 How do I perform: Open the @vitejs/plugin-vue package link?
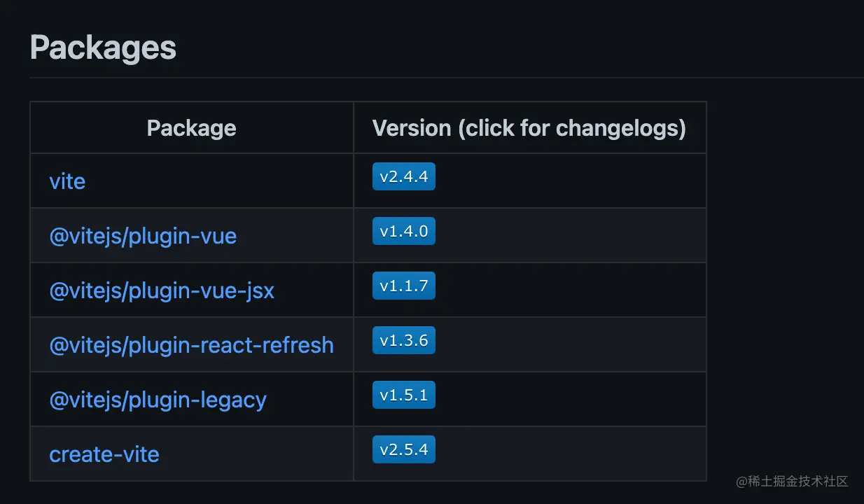point(143,236)
